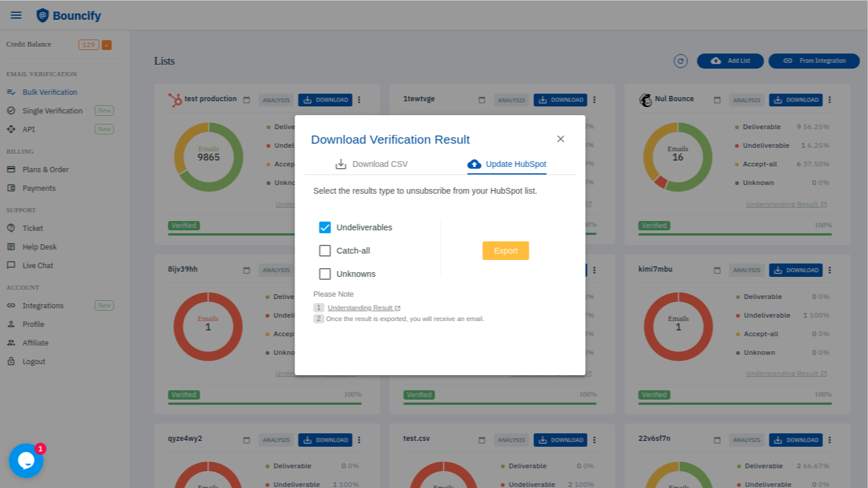Click calendar icon on test production card
868x488 pixels.
coord(247,100)
